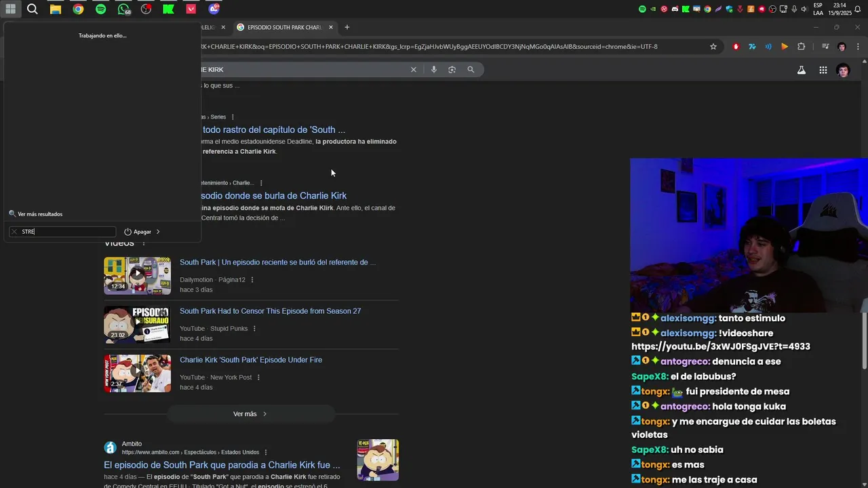Open the youtu.be link in chat overlay

[721, 346]
